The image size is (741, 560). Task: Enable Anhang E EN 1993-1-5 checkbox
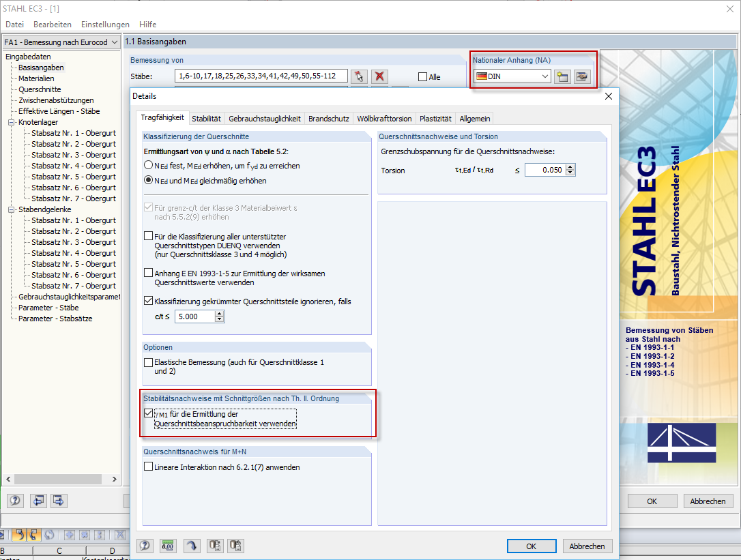click(148, 273)
